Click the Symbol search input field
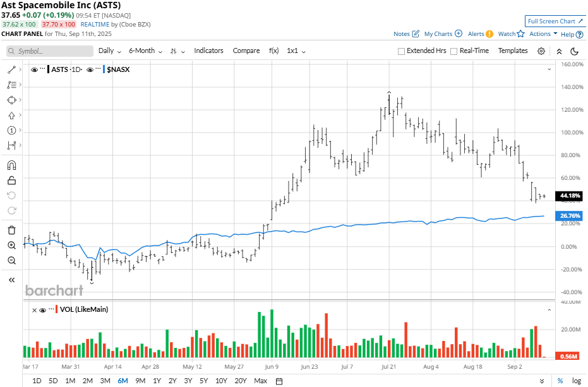This screenshot has width=588, height=387. point(50,51)
